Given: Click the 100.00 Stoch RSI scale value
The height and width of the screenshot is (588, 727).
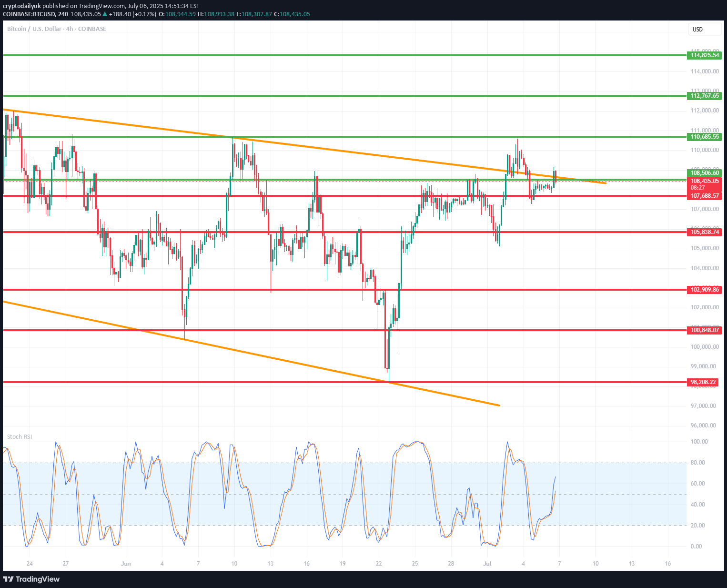Looking at the screenshot, I should (699, 442).
